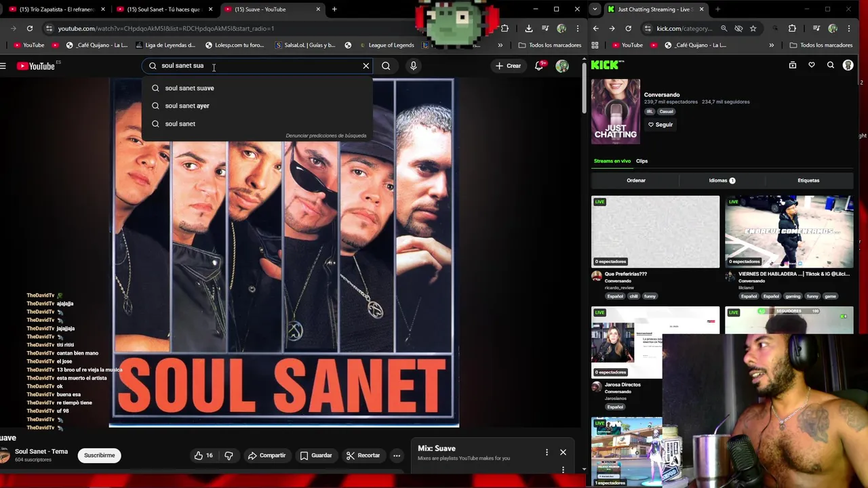Click the Recortar clip button

363,455
